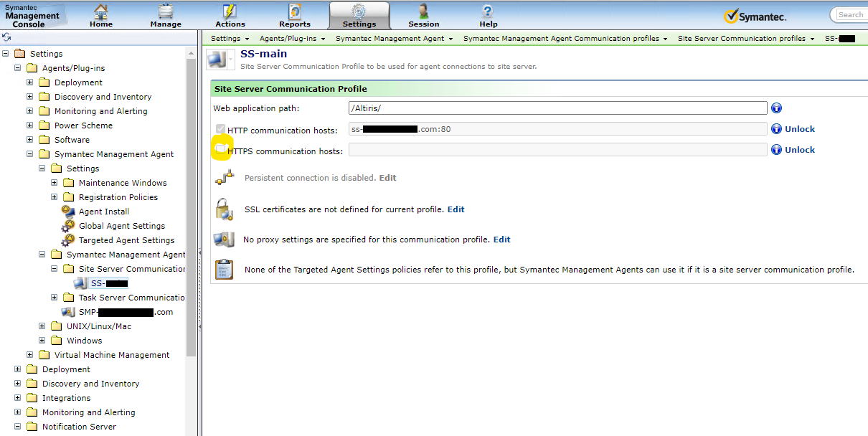Select the SS- site server profile node
868x436 pixels.
[109, 283]
